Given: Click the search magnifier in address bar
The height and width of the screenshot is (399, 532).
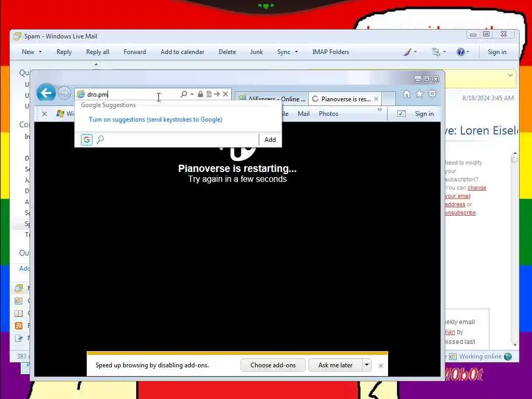Looking at the screenshot, I should pyautogui.click(x=183, y=95).
